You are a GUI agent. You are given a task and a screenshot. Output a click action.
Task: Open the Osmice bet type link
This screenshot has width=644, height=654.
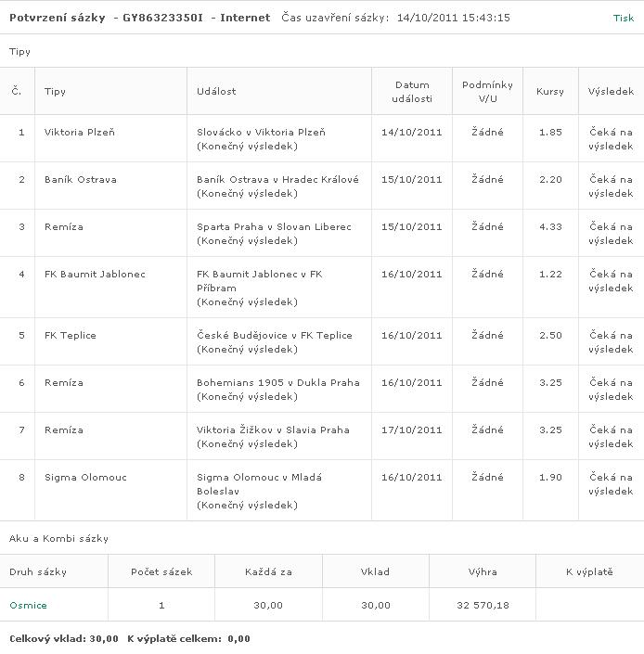click(28, 605)
